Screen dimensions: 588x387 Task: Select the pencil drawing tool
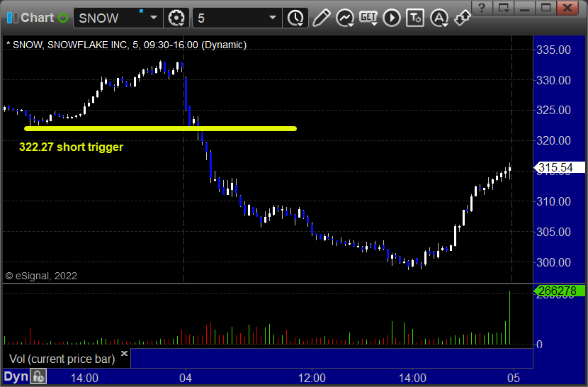pyautogui.click(x=321, y=18)
